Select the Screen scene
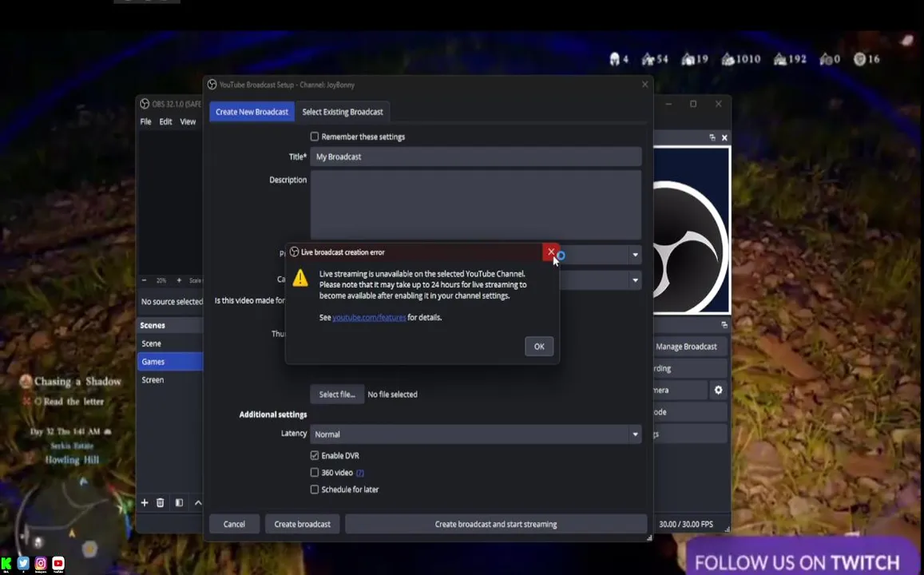 (x=170, y=380)
